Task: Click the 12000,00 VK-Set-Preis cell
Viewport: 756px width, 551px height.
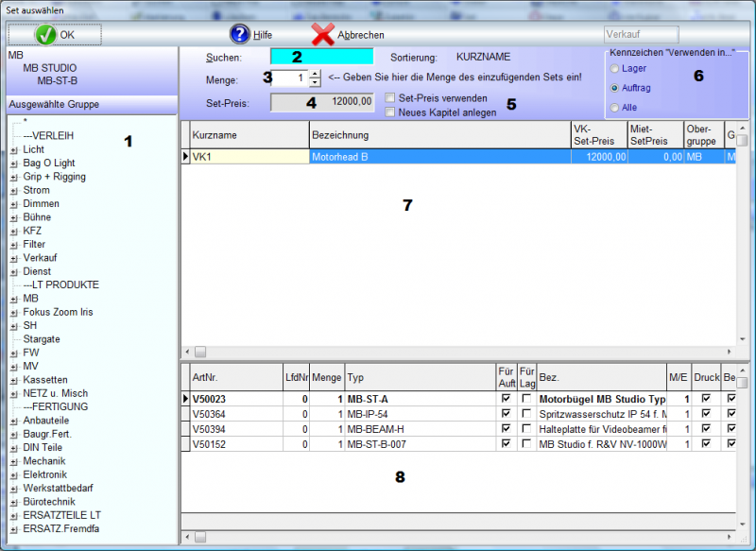Action: pyautogui.click(x=599, y=157)
